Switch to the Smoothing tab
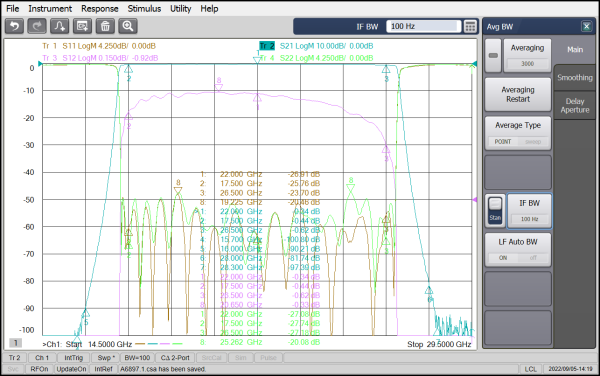This screenshot has height=376, width=600. [x=575, y=78]
